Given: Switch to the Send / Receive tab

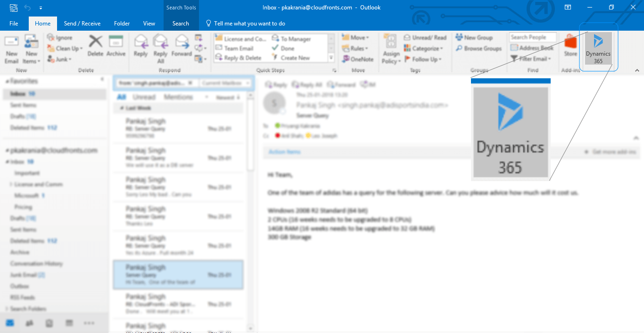Looking at the screenshot, I should point(83,24).
